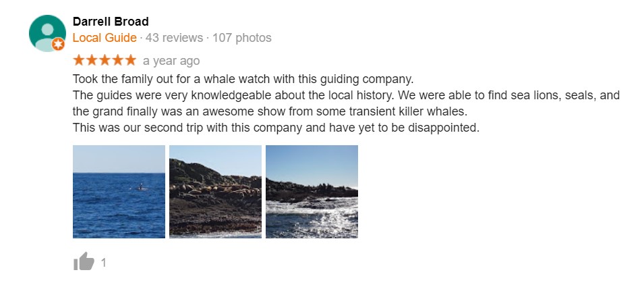
Task: Open the sea lions on rocks thumbnail
Action: point(215,192)
